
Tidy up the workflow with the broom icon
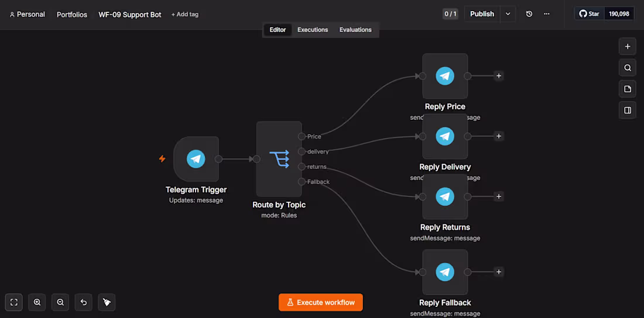[x=107, y=302]
